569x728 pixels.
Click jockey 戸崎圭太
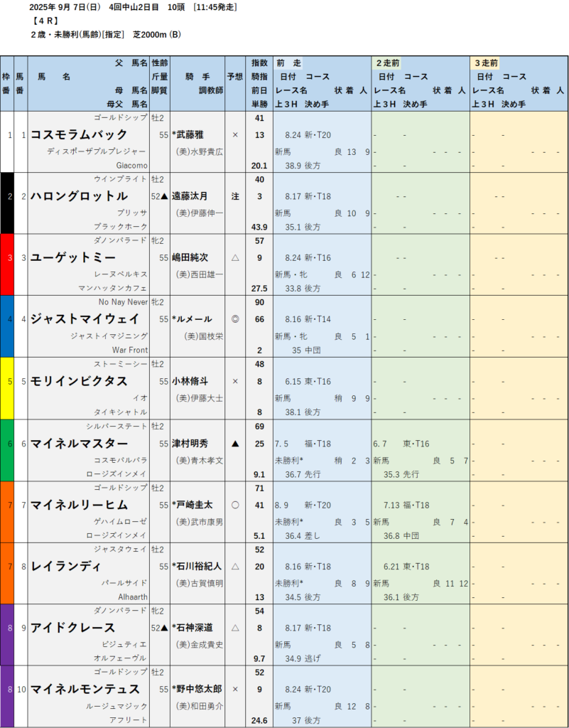point(192,505)
